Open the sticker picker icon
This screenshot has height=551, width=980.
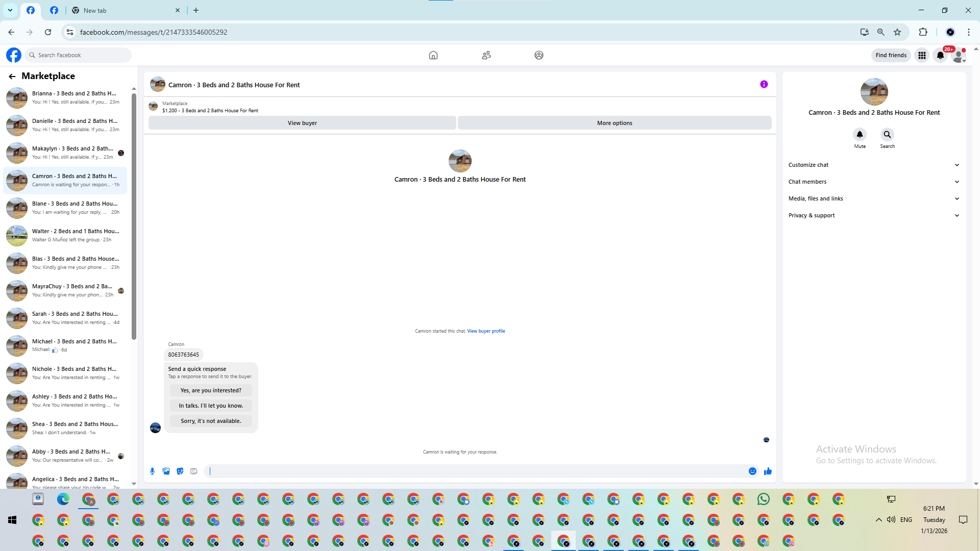[x=180, y=471]
